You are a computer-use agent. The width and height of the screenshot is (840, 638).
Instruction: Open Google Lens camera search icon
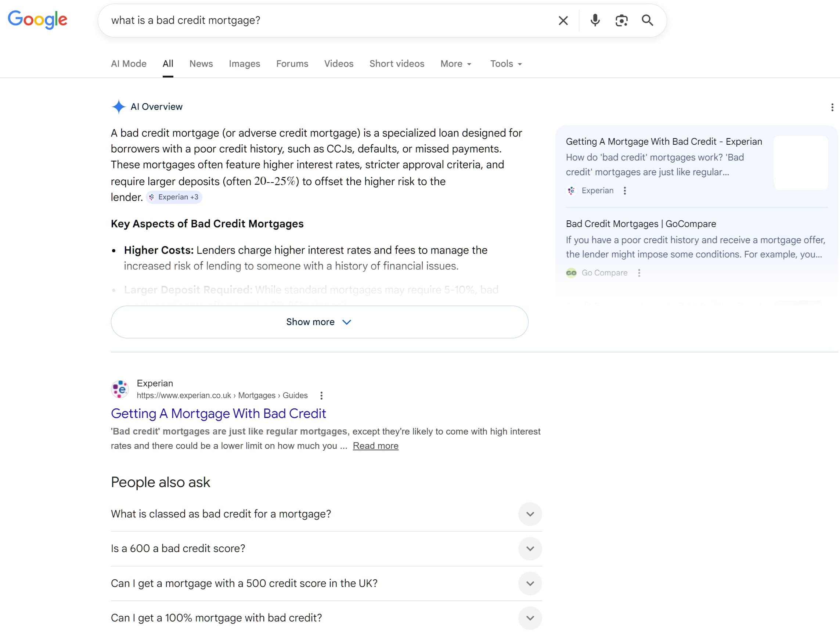click(x=621, y=21)
